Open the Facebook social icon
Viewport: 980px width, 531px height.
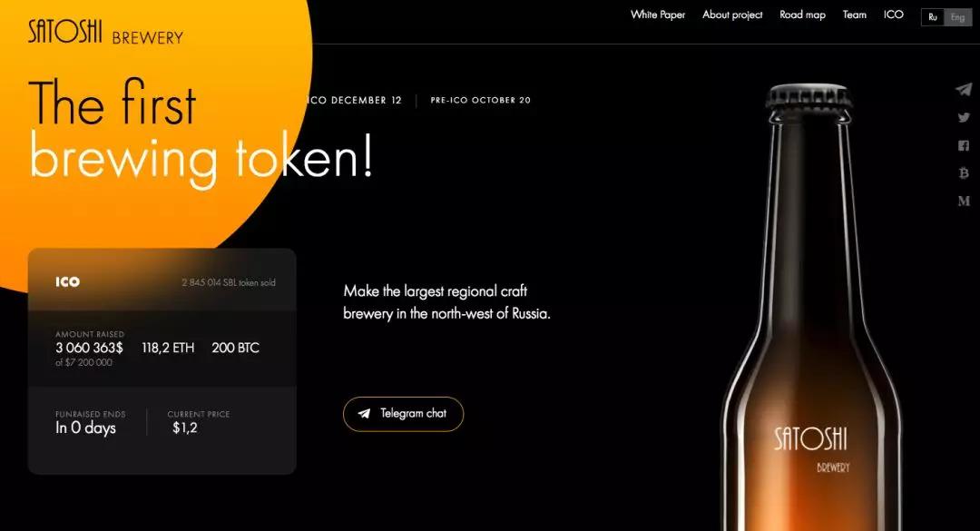pyautogui.click(x=963, y=145)
